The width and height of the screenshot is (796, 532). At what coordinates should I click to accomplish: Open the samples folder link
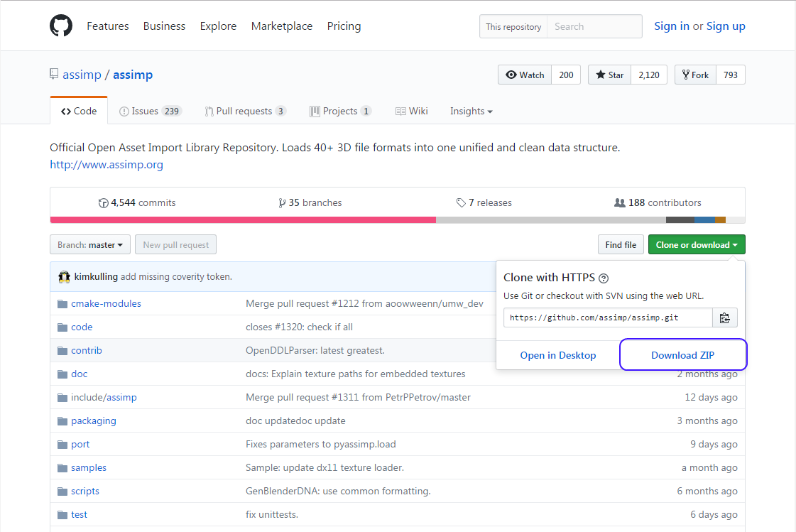[x=89, y=467]
